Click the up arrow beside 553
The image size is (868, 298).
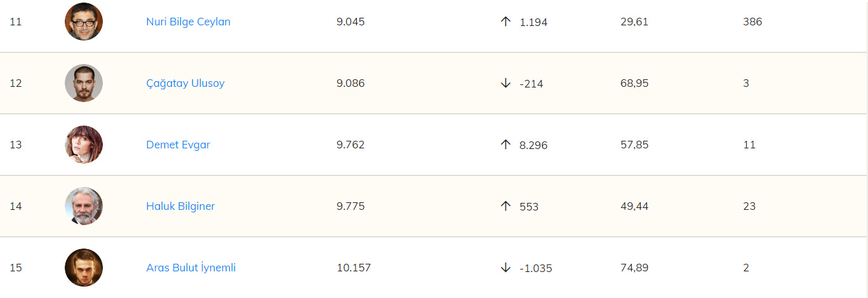coord(505,206)
